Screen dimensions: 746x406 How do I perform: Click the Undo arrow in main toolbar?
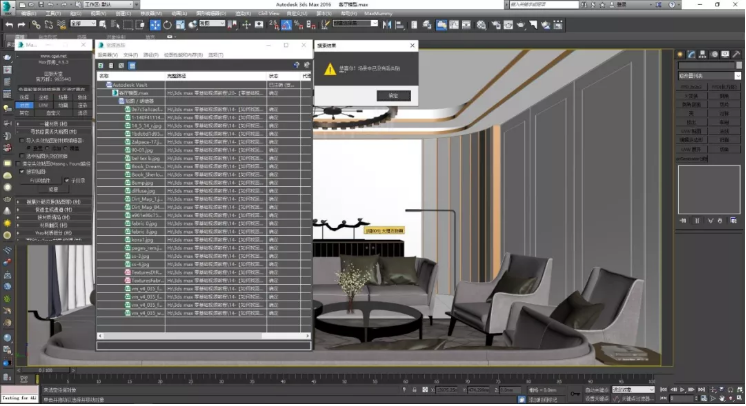click(9, 23)
